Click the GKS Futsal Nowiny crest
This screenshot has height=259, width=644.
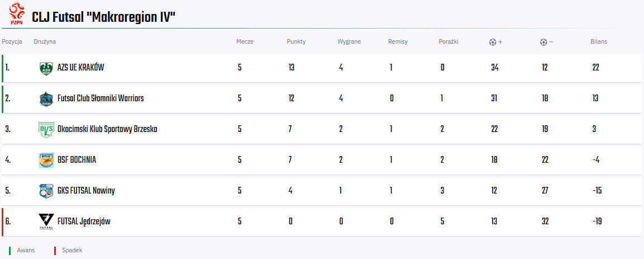[46, 191]
